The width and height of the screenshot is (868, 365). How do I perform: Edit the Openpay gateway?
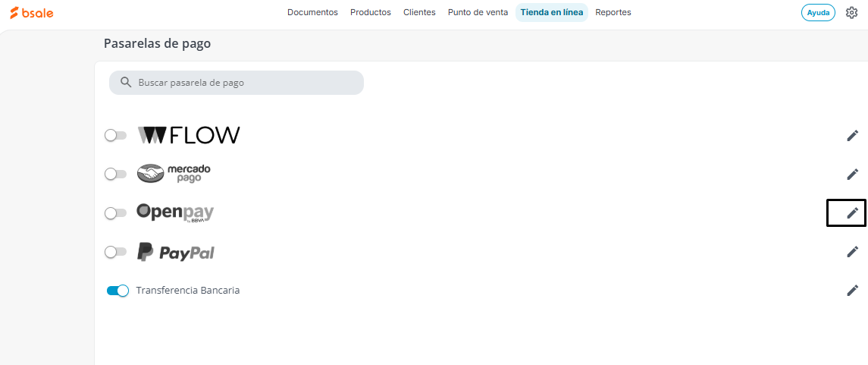click(x=853, y=212)
